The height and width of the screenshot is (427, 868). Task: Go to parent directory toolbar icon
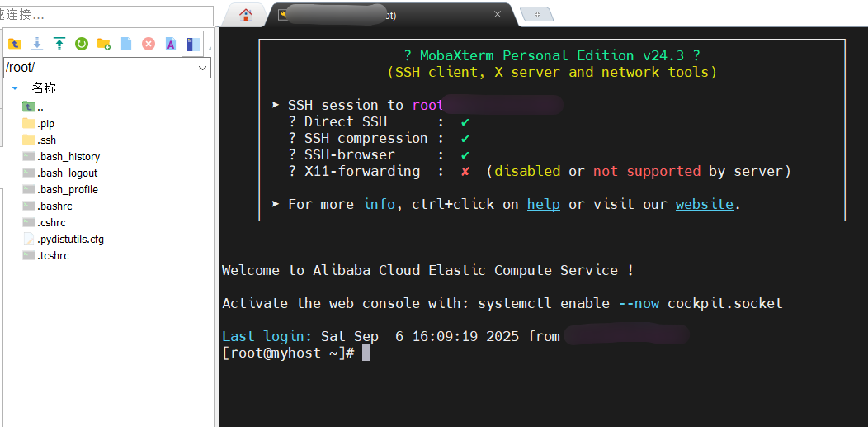(x=14, y=44)
